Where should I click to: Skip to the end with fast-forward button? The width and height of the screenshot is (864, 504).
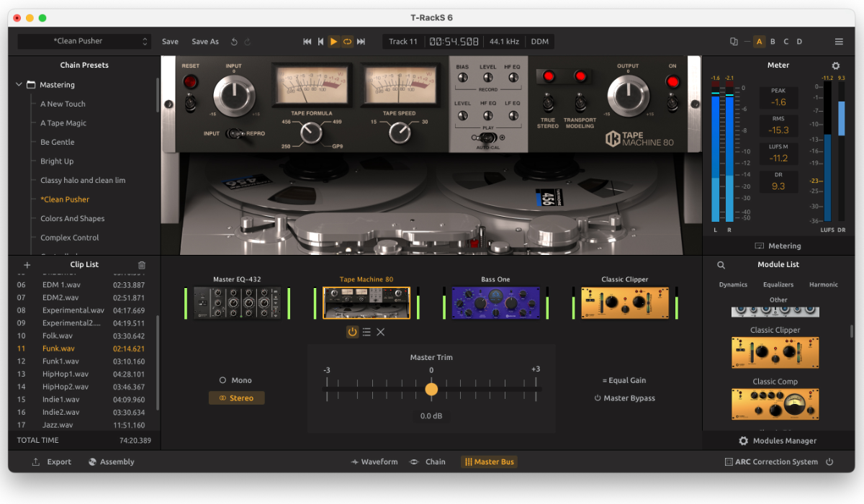pos(361,42)
